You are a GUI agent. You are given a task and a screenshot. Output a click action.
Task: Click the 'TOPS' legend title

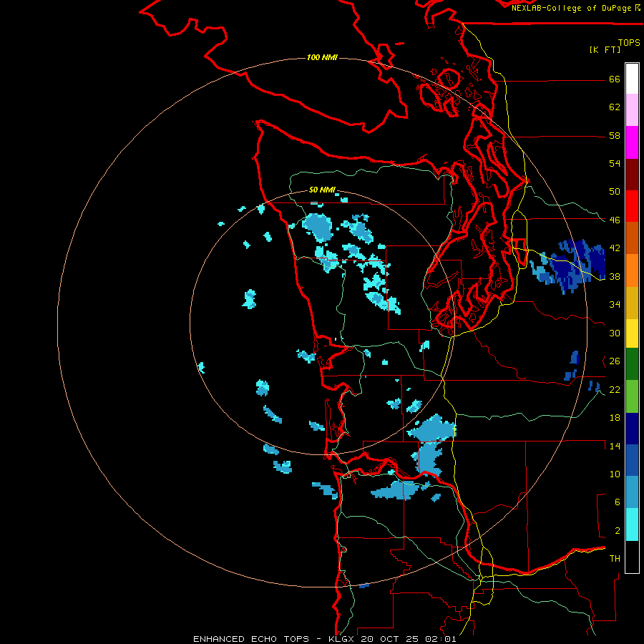629,42
